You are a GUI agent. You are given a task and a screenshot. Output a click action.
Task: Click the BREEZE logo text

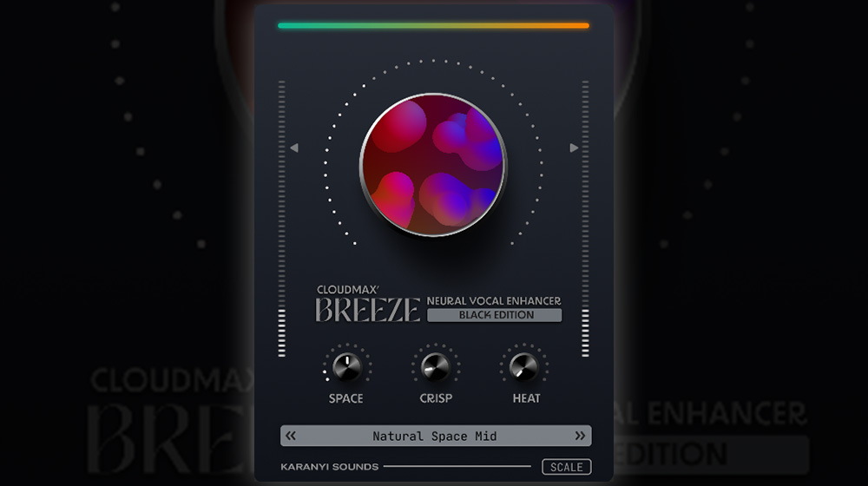click(367, 310)
